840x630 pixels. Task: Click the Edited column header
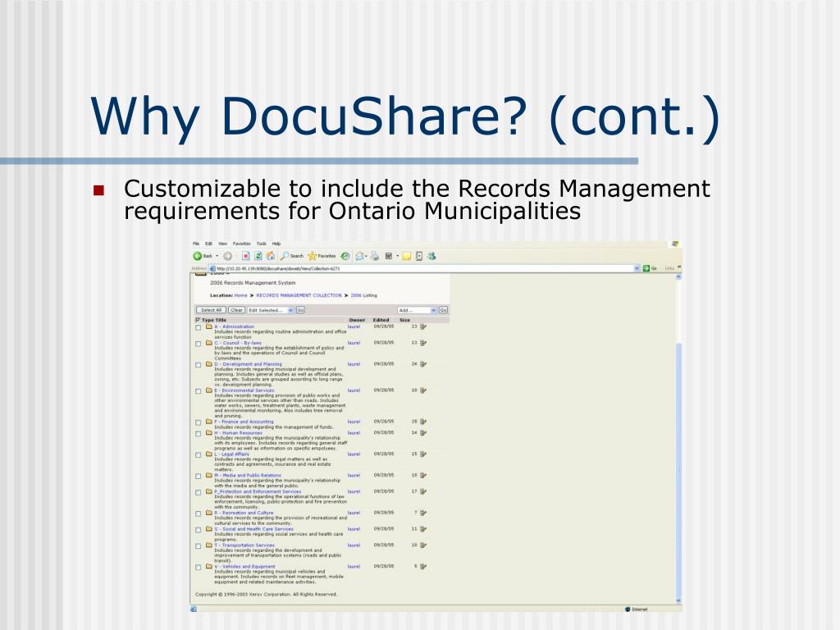[x=381, y=320]
